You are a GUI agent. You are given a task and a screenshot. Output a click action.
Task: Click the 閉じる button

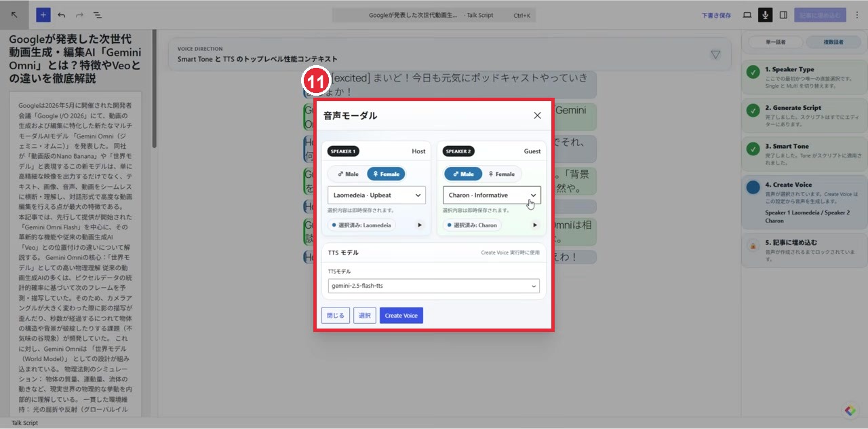(x=336, y=316)
